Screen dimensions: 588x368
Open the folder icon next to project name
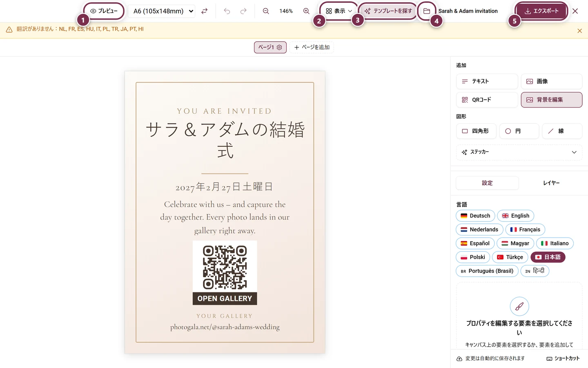coord(427,11)
